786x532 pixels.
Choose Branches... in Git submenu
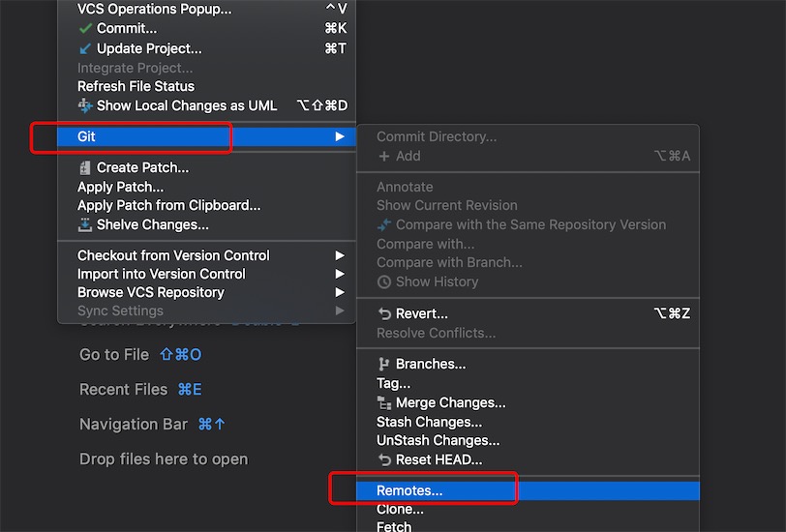528,365
